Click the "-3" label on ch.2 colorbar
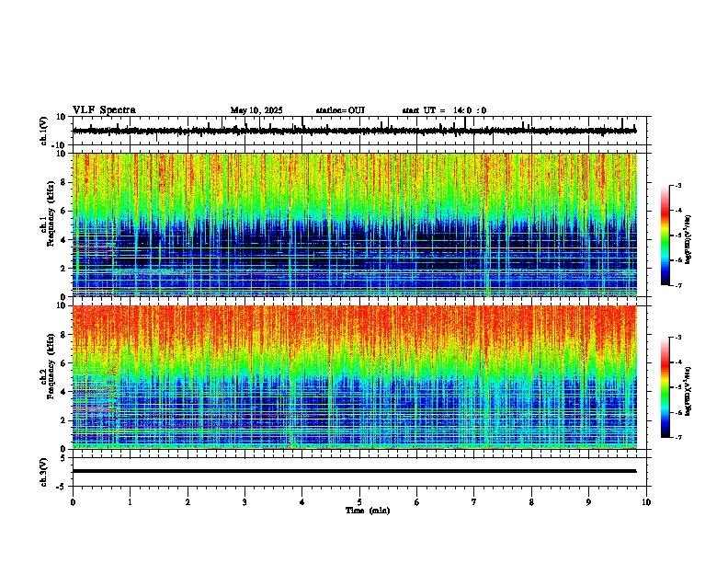The width and height of the screenshot is (728, 563). 678,338
